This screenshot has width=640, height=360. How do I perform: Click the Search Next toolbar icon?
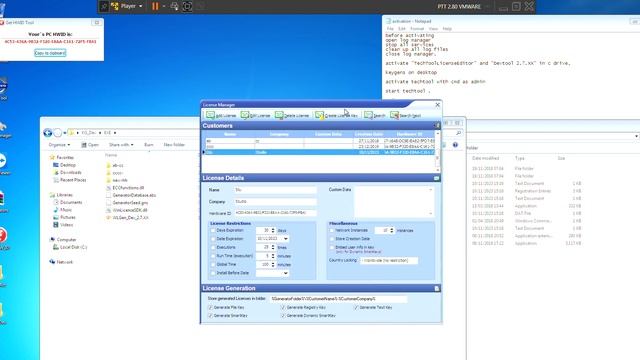click(394, 115)
